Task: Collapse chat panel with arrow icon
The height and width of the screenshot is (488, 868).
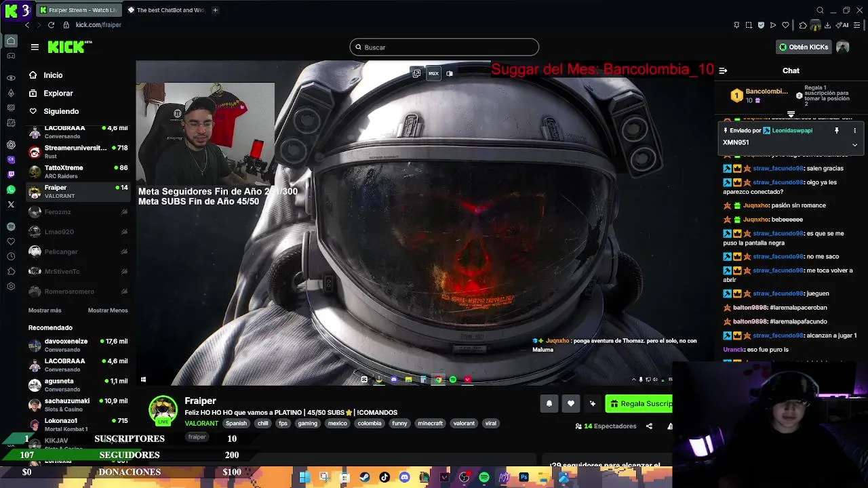Action: click(x=723, y=70)
